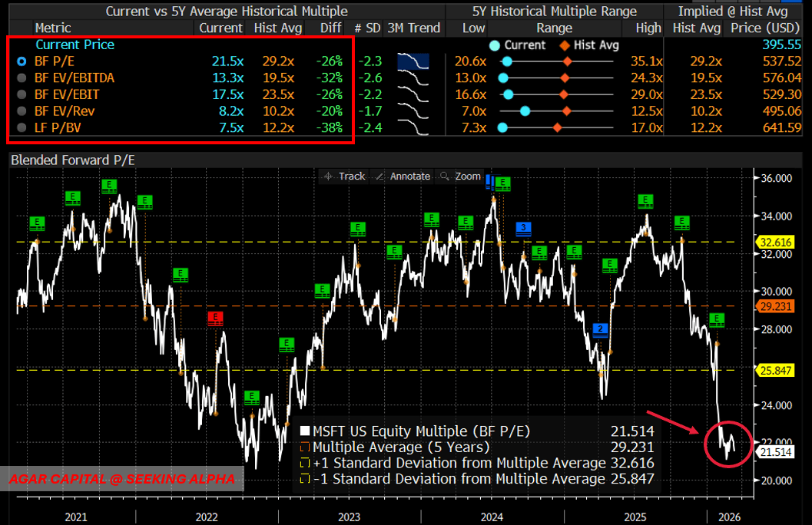Click the Current dot on BF EV/Rev range
Image resolution: width=812 pixels, height=525 pixels.
pyautogui.click(x=525, y=111)
